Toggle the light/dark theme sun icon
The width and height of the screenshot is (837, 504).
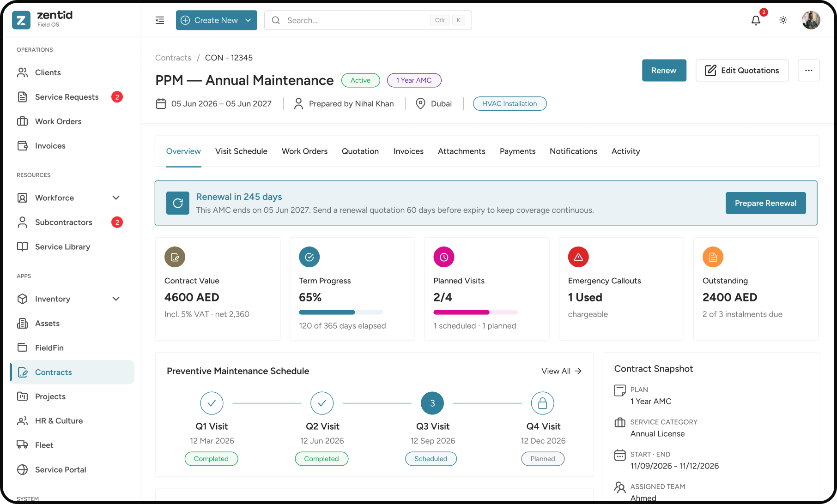pos(783,20)
